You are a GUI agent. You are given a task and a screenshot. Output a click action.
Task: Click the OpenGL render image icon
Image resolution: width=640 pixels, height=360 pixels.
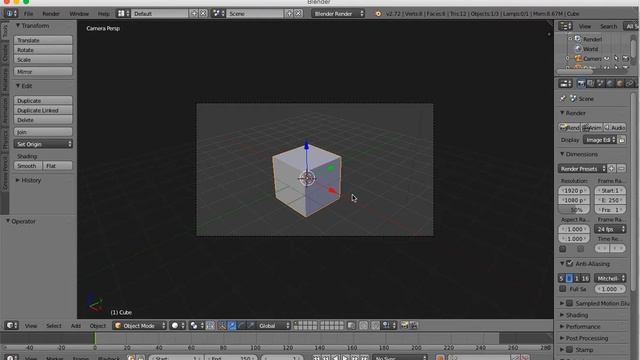pos(404,325)
